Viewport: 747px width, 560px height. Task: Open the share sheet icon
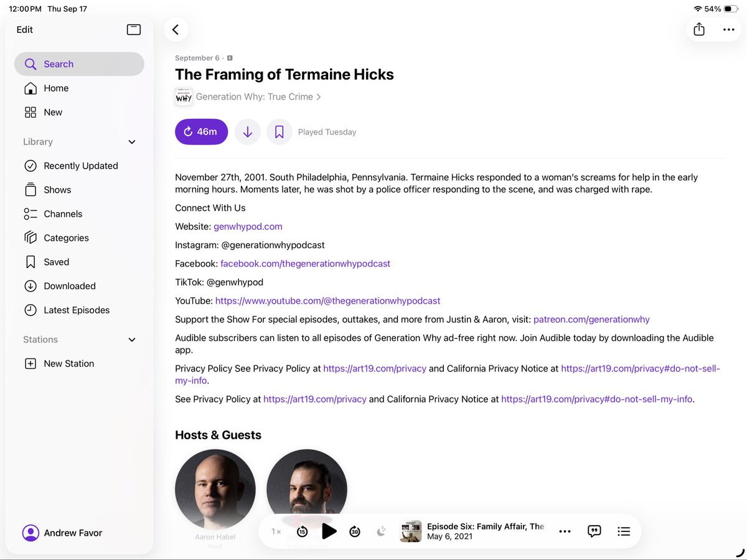pos(699,29)
